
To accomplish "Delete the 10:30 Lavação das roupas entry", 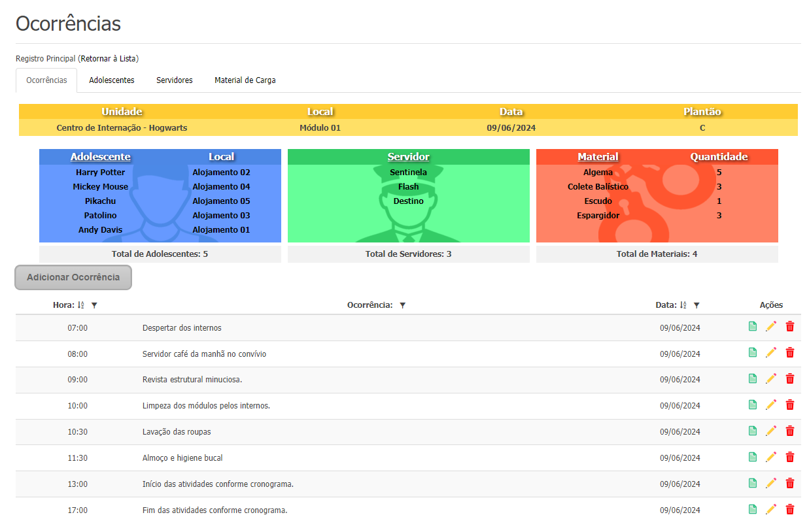I will tap(790, 431).
